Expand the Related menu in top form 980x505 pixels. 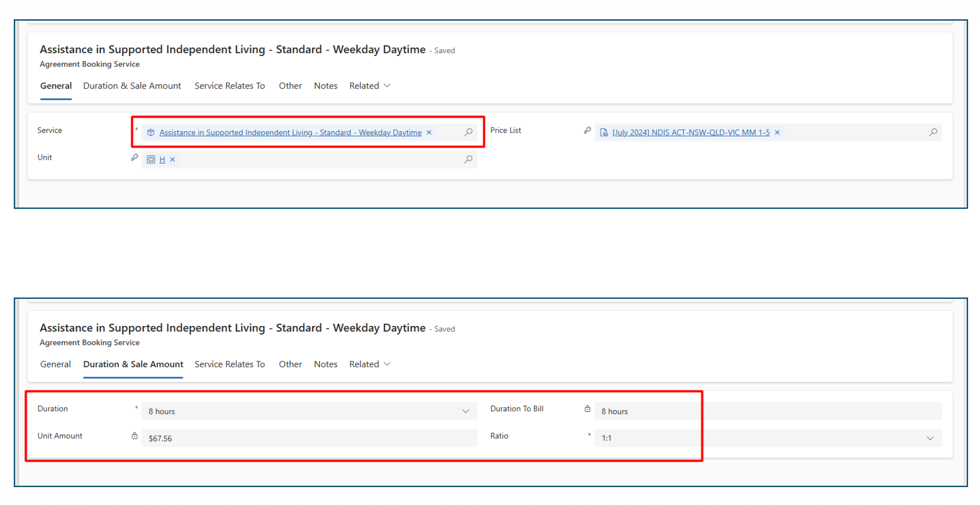[370, 86]
